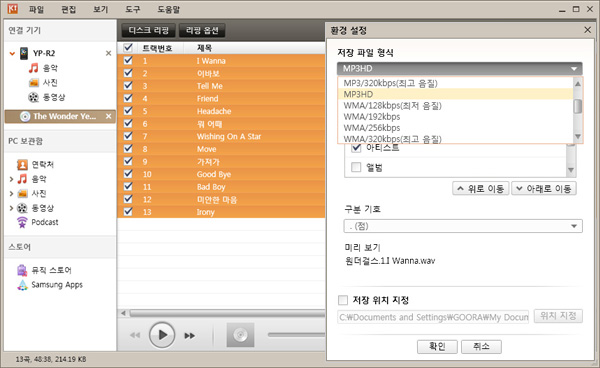Viewport: 600px width, 368px height.
Task: Click the track list horizontal scrollbar
Action: (227, 313)
